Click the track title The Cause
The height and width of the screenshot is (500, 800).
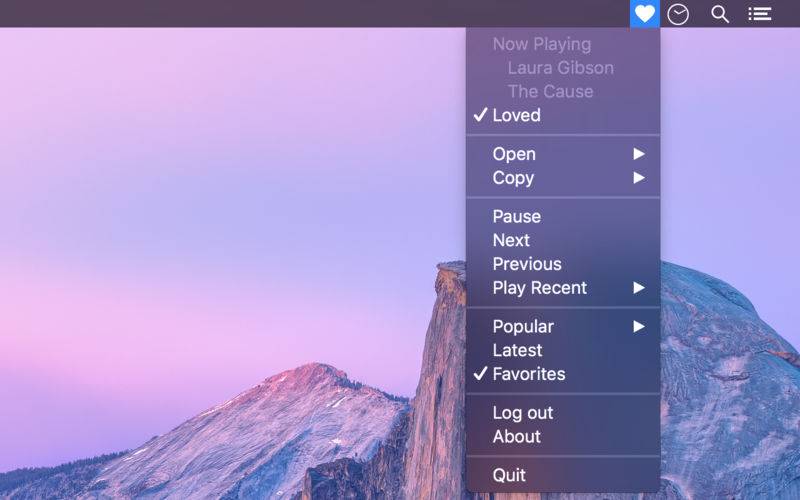tap(550, 91)
